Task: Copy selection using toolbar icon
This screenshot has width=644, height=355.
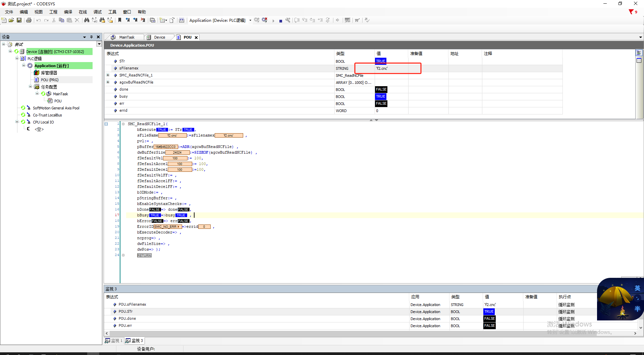Action: point(61,20)
